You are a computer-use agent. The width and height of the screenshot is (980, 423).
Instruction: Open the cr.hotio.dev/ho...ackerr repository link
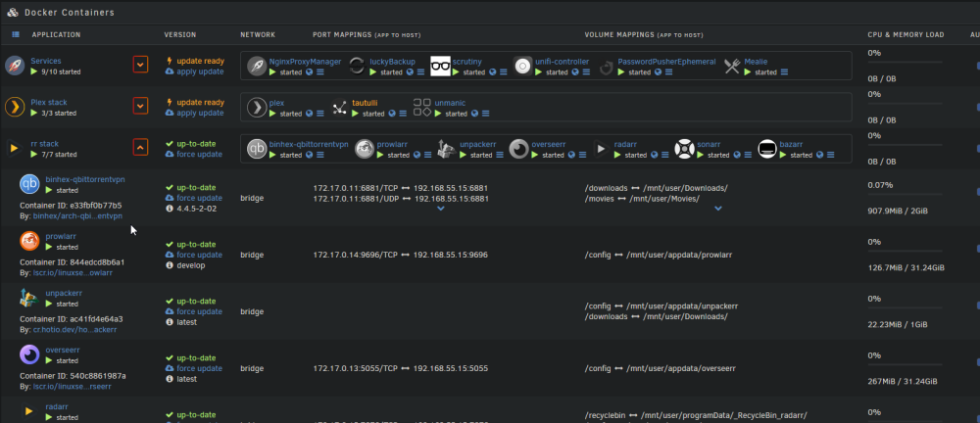[x=74, y=329]
